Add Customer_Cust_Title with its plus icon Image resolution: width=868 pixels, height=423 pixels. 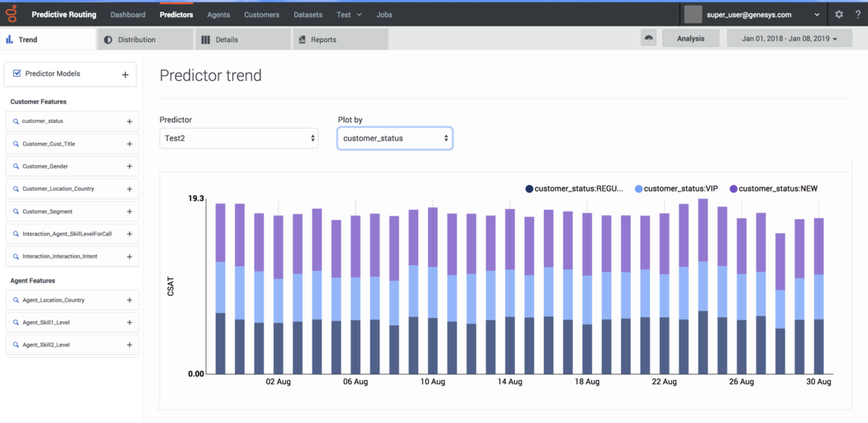point(130,144)
